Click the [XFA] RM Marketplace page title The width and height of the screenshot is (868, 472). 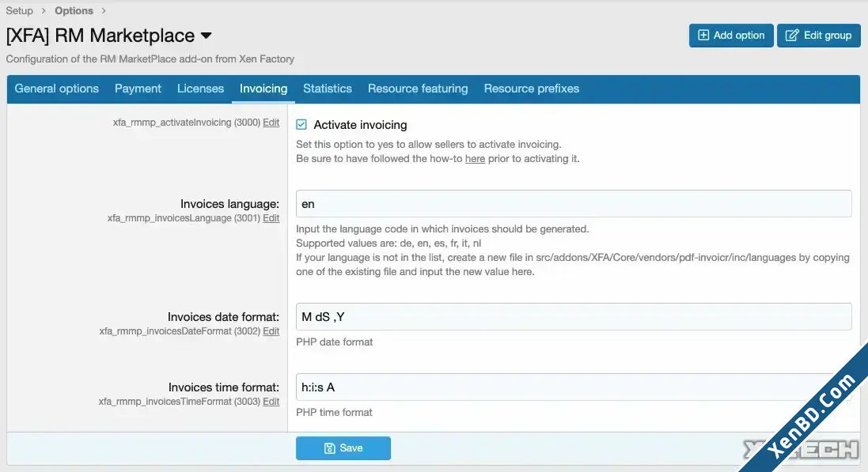point(100,36)
